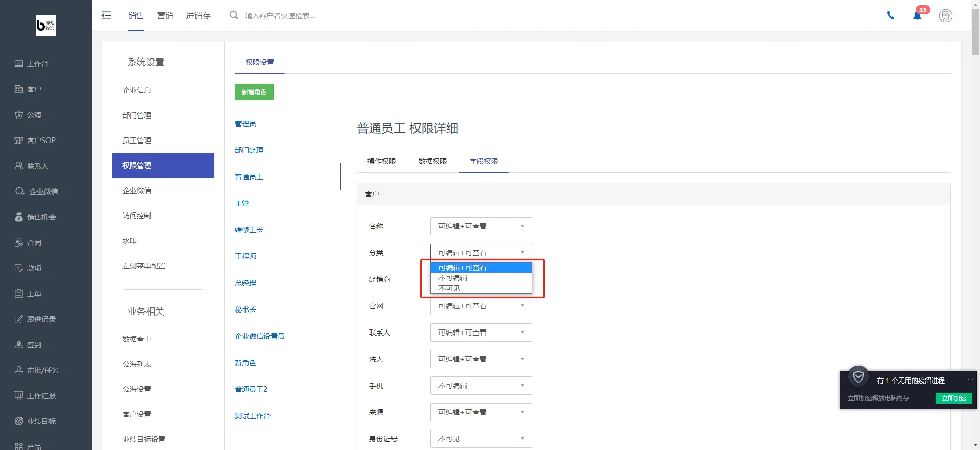The height and width of the screenshot is (450, 980).
Task: Open 销售机会 icon in sidebar
Action: click(x=19, y=217)
